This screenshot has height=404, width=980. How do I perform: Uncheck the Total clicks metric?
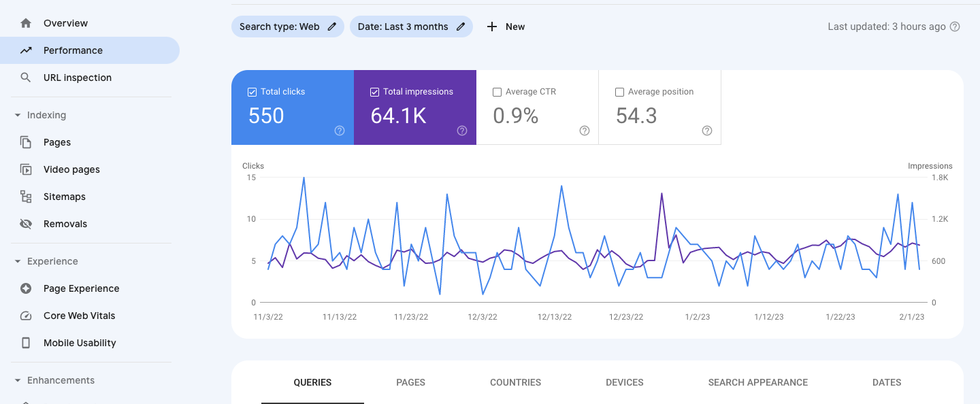tap(252, 91)
